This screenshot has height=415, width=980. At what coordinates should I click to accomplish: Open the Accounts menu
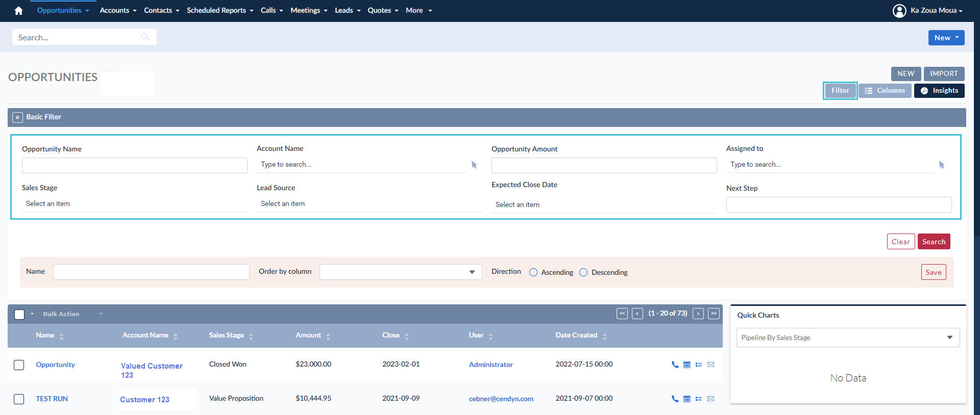click(118, 11)
